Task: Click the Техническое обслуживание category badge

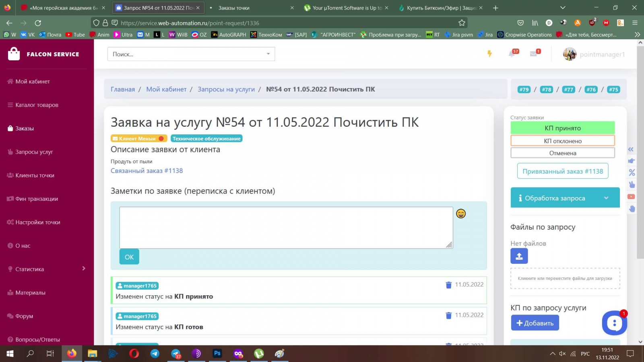Action: pos(206,138)
